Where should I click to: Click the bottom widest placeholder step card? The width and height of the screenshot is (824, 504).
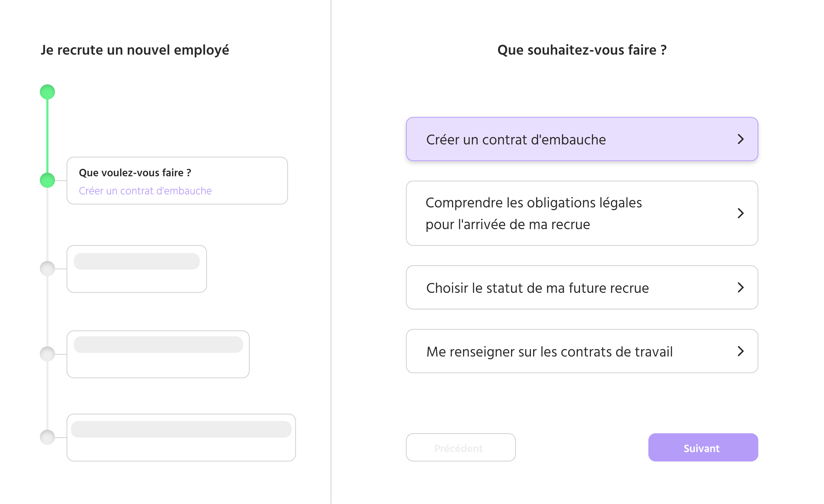pyautogui.click(x=181, y=438)
